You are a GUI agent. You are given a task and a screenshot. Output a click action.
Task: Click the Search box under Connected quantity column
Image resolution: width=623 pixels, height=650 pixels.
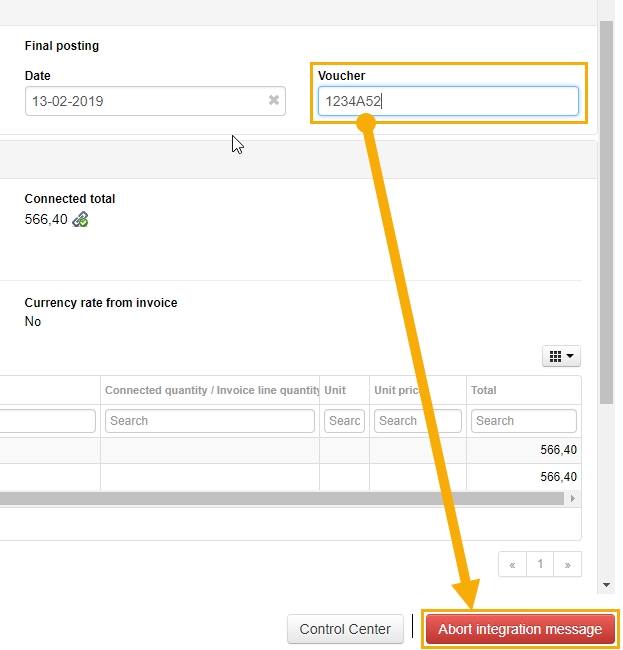[x=210, y=421]
